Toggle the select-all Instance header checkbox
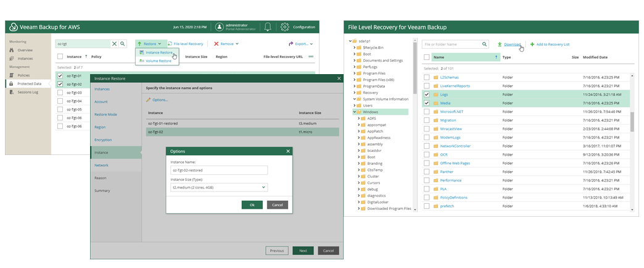The height and width of the screenshot is (268, 644). coord(60,56)
